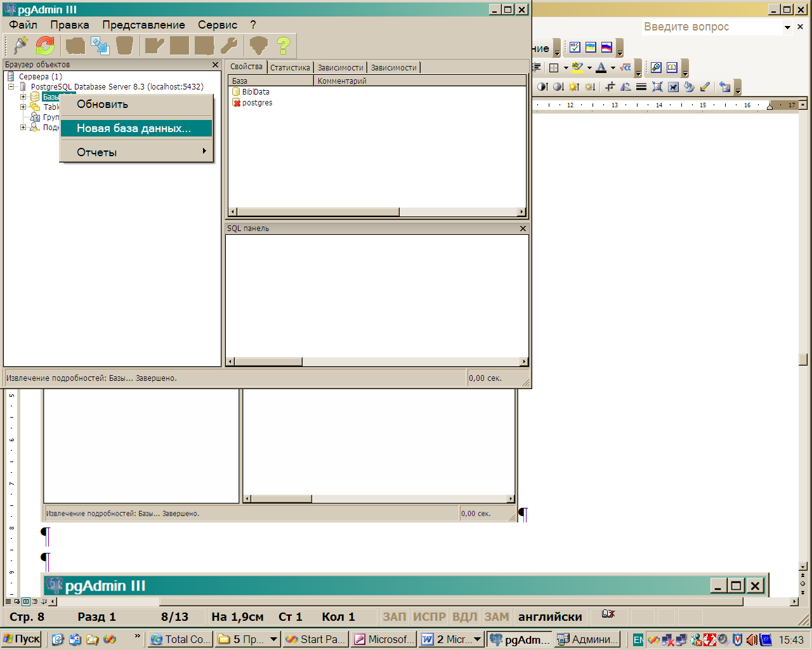
Task: Close the SQL панель pane
Action: [523, 229]
